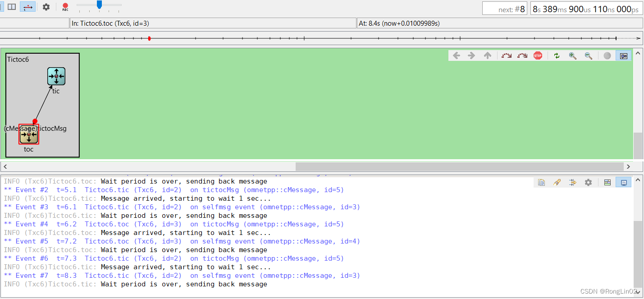Stop the simulation with the STOP icon
The width and height of the screenshot is (644, 299).
click(x=538, y=55)
